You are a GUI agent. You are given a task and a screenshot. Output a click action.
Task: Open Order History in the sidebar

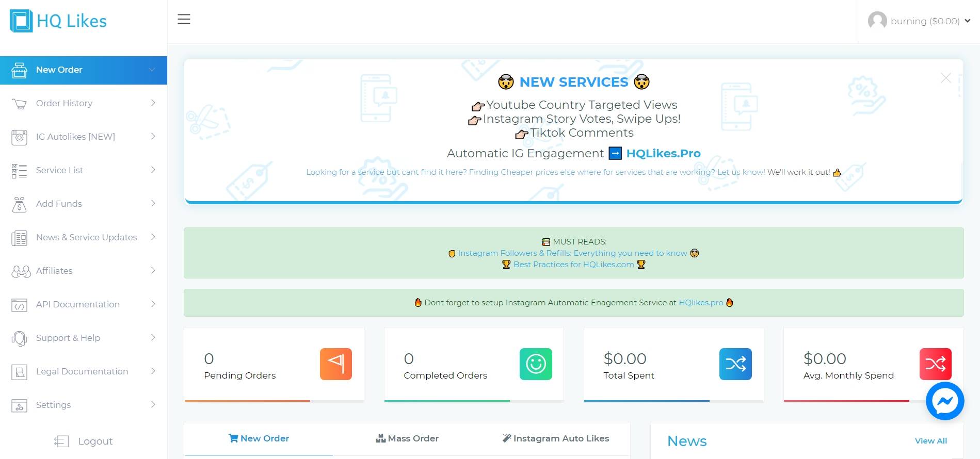click(x=84, y=103)
